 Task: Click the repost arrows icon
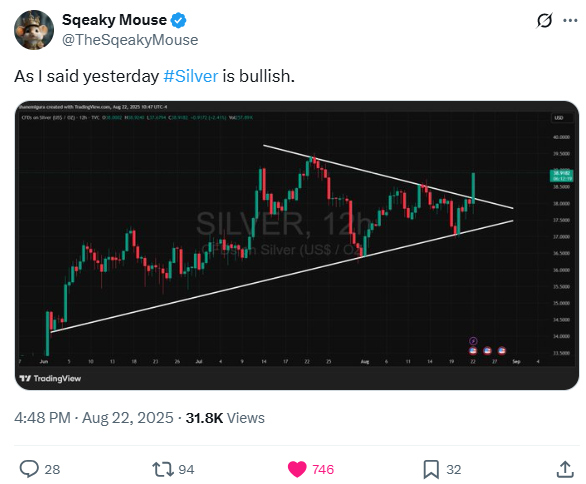163,469
